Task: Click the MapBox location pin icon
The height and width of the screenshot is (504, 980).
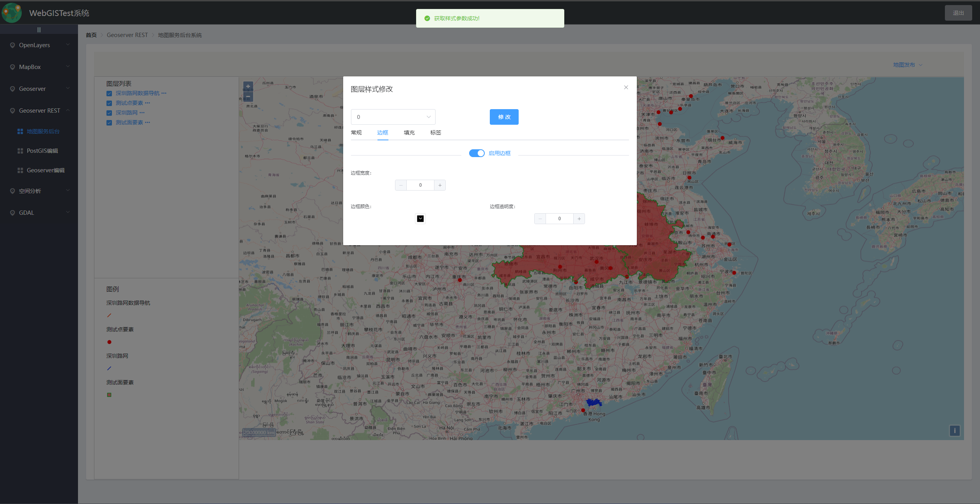Action: tap(12, 67)
